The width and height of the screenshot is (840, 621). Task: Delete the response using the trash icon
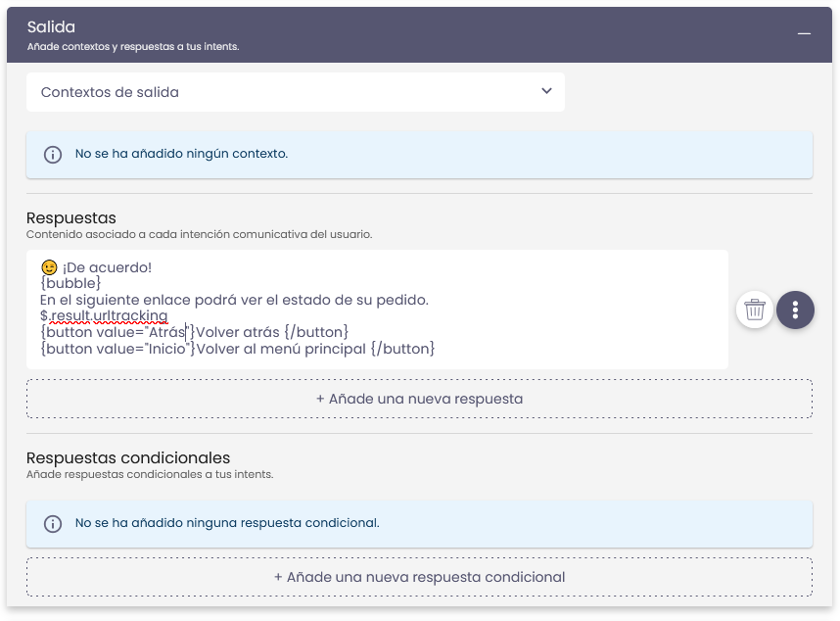pyautogui.click(x=754, y=310)
